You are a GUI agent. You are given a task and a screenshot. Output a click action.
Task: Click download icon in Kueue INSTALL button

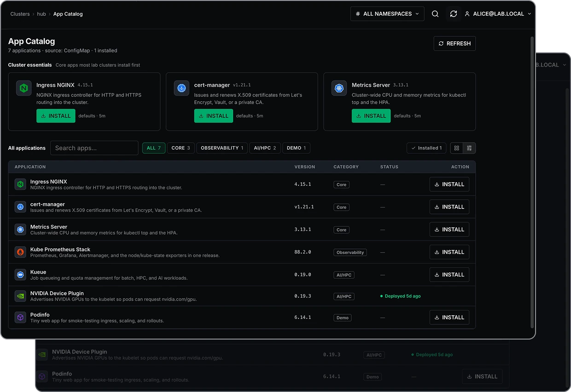click(x=437, y=275)
